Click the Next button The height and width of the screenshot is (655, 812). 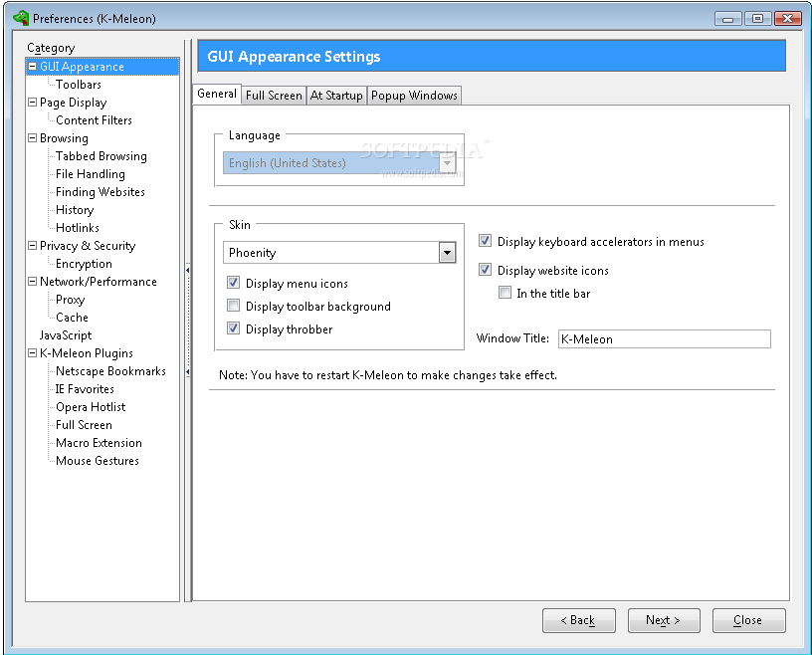[x=664, y=620]
